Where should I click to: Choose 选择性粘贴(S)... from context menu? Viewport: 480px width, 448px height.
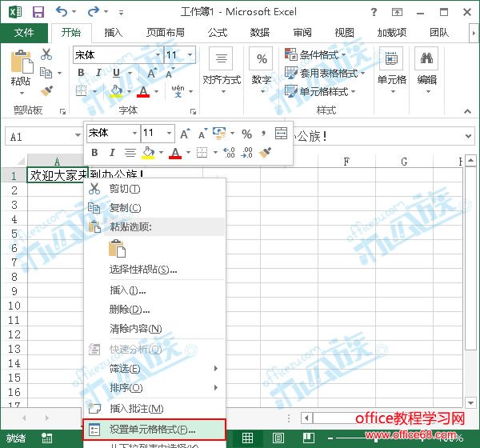pos(155,270)
